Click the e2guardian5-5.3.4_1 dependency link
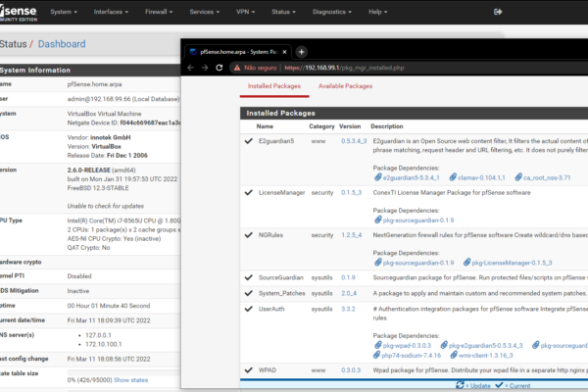 click(411, 177)
